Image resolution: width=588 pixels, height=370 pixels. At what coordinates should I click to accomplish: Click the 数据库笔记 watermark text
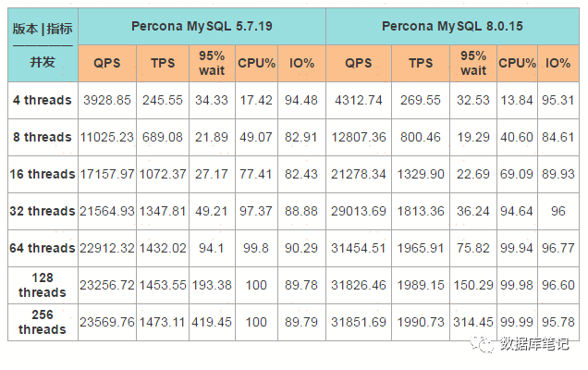click(x=533, y=345)
